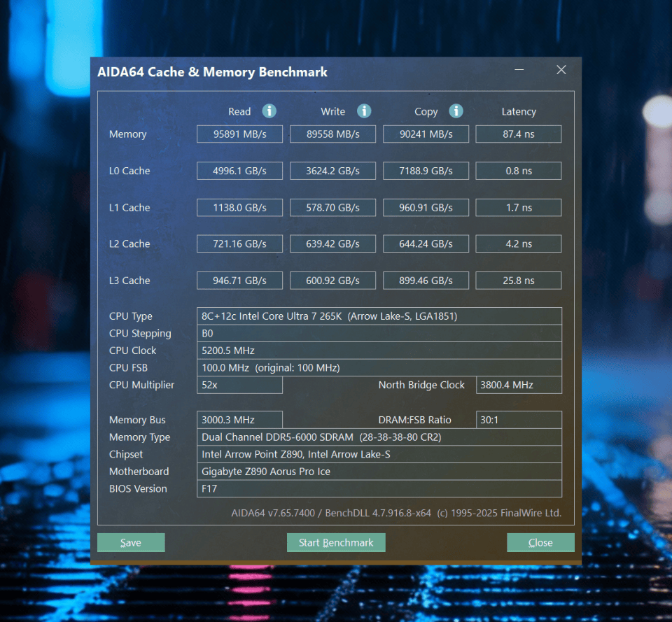The width and height of the screenshot is (672, 622).
Task: Click the CPU Clock value field
Action: [379, 351]
